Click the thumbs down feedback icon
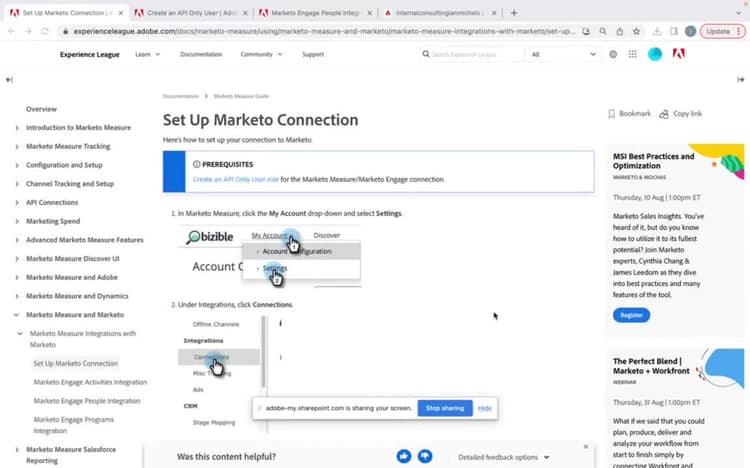This screenshot has width=750, height=468. [x=425, y=456]
